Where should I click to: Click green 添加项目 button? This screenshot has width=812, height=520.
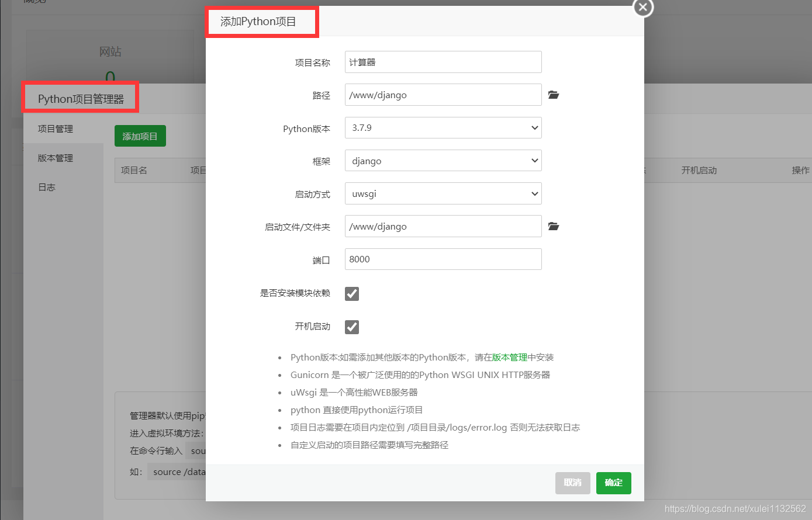(140, 136)
